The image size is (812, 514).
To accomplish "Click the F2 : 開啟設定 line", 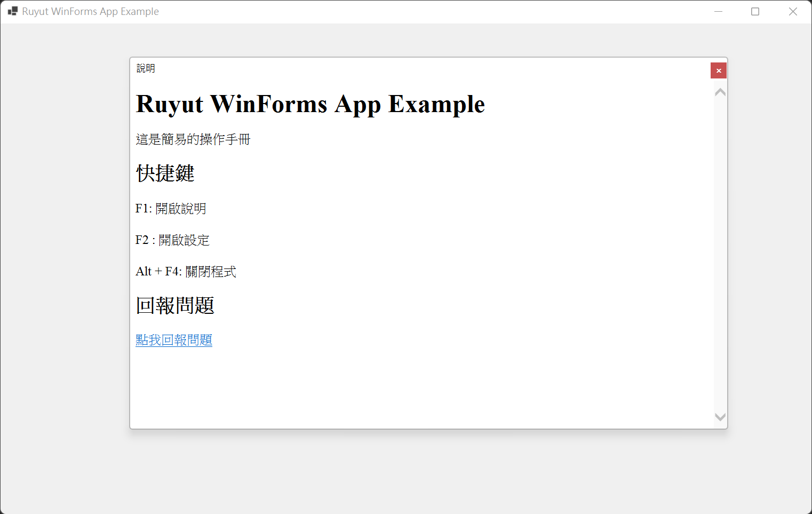I will 172,240.
